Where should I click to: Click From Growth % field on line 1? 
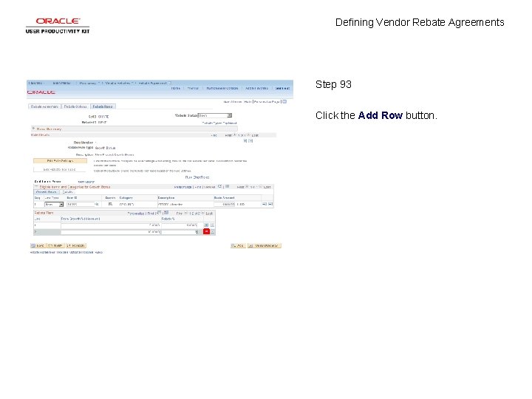click(111, 225)
